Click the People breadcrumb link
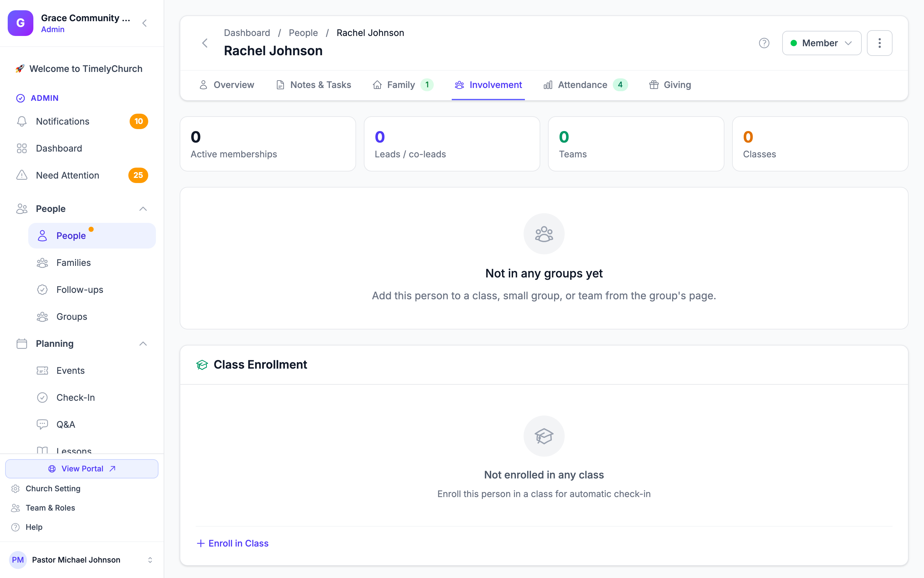Screen dimensions: 924x578 pyautogui.click(x=303, y=33)
